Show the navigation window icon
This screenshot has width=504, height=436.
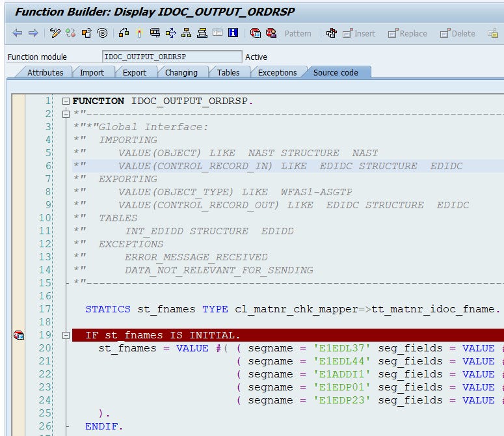click(202, 33)
